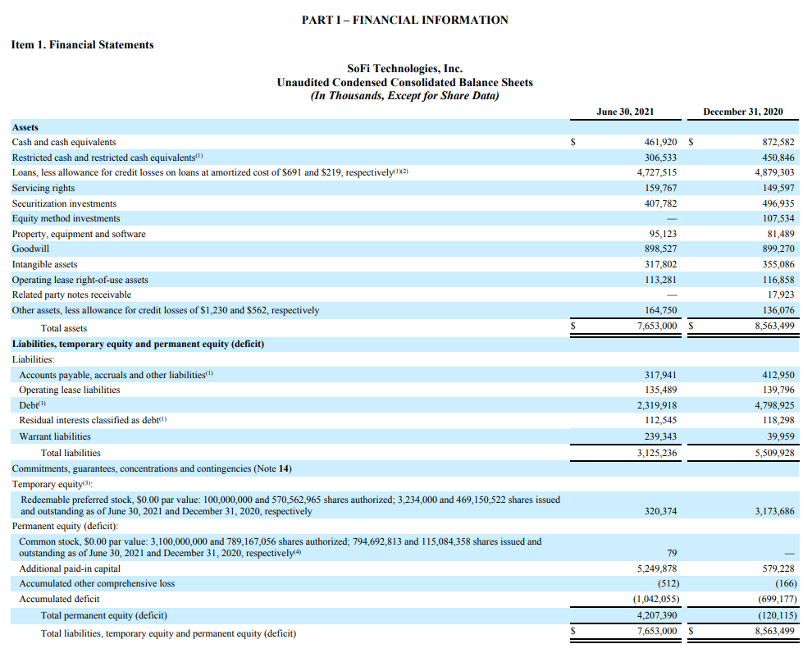
Task: Click the goodwill value 899,270
Action: coord(778,249)
